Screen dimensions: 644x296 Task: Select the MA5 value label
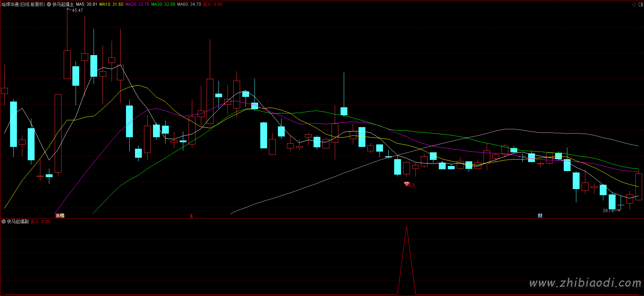tap(86, 4)
